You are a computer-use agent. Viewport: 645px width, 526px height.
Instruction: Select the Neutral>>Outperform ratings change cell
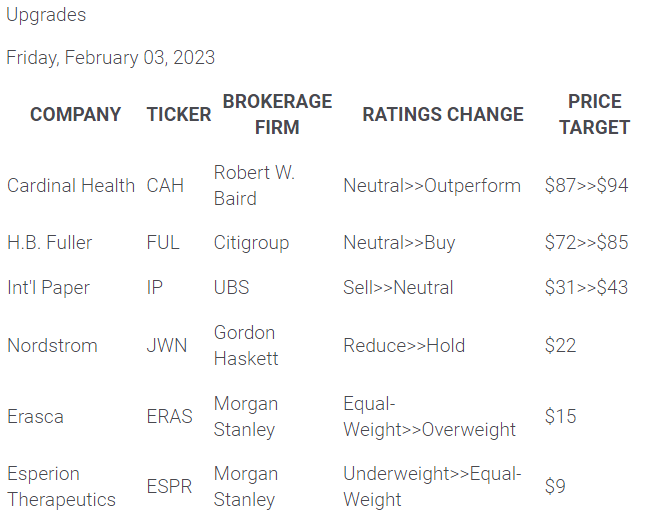click(x=432, y=185)
